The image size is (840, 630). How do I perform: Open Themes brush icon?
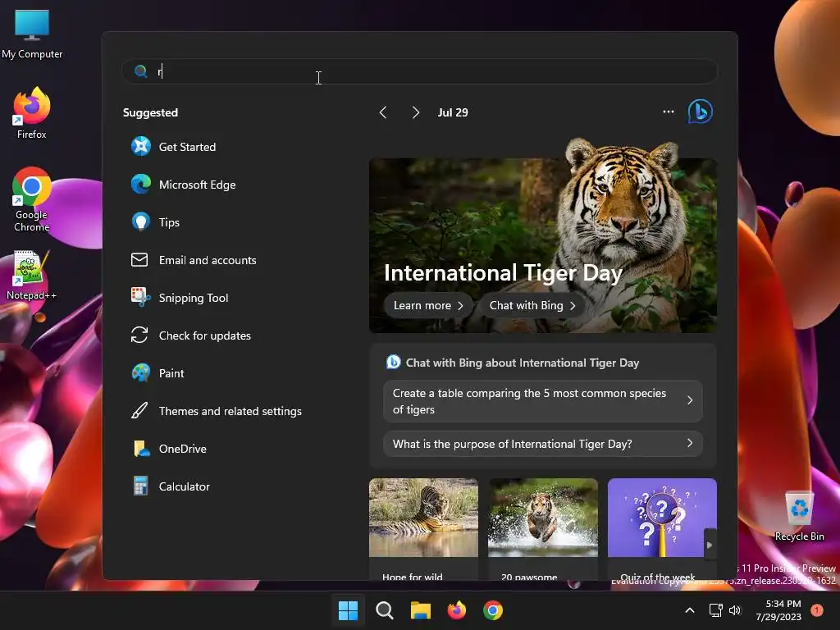coord(139,411)
